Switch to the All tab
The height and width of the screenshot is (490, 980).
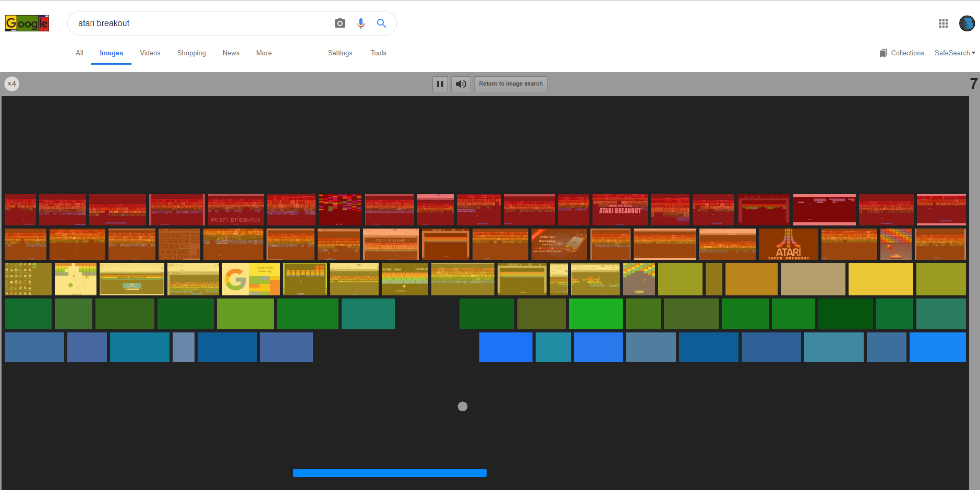(79, 53)
